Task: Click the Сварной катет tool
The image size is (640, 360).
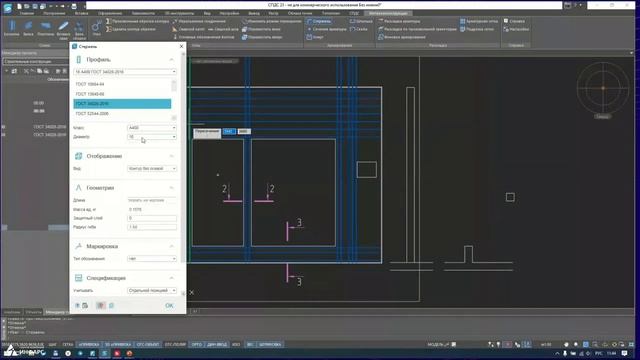Action: click(188, 29)
